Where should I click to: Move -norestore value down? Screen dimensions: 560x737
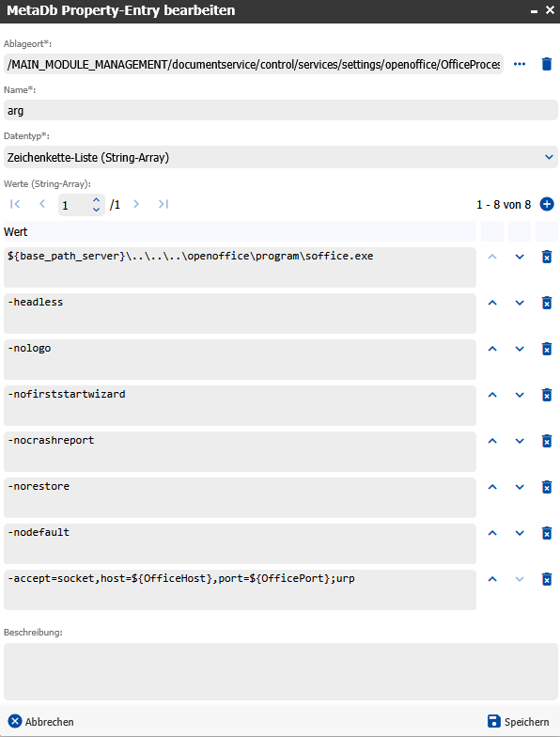[x=520, y=487]
